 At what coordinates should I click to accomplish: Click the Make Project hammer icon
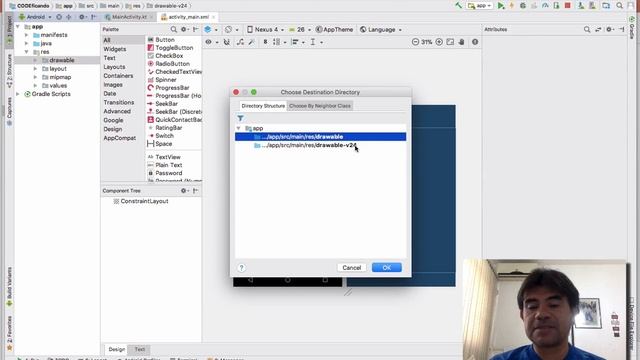tap(459, 5)
